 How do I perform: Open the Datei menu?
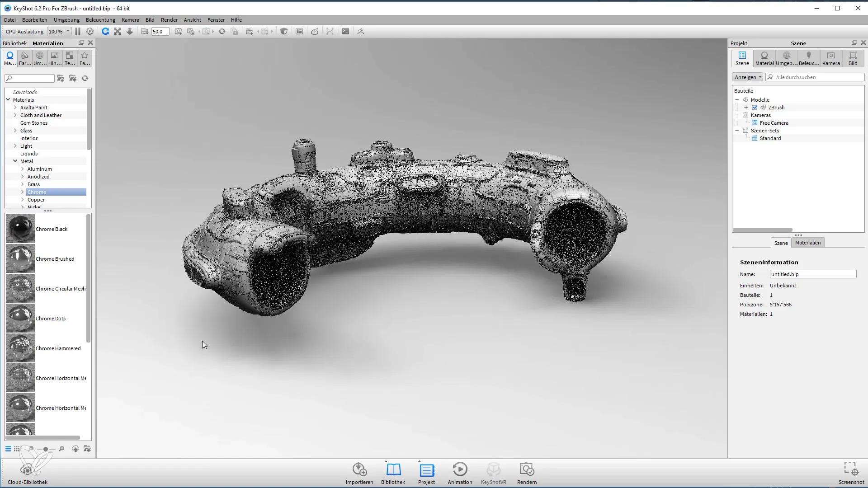tap(10, 20)
